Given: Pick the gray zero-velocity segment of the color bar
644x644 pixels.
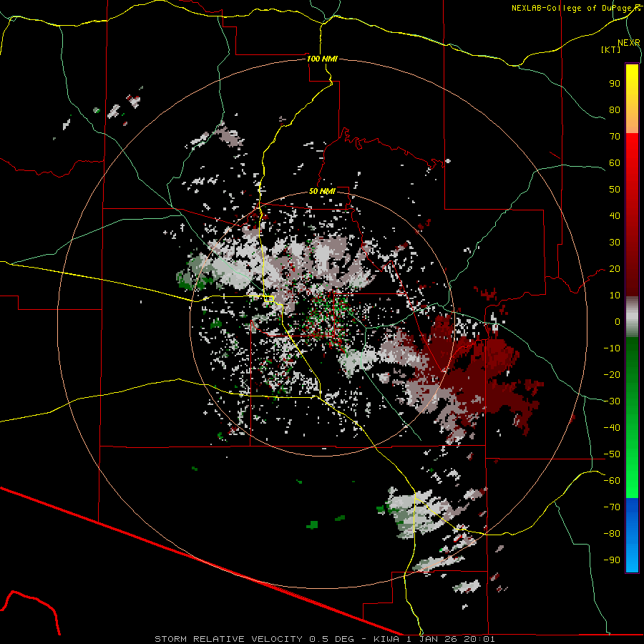Looking at the screenshot, I should (x=632, y=317).
